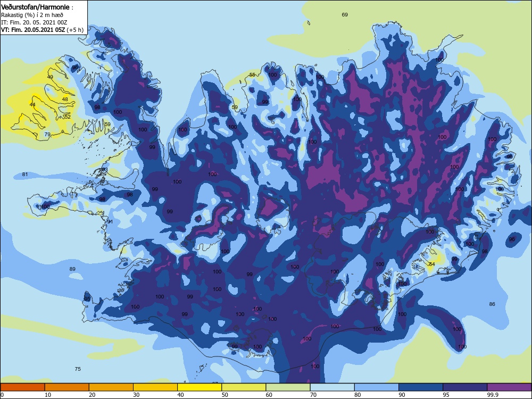
Task: Select the 20–30 legend color band
Action: 111,387
